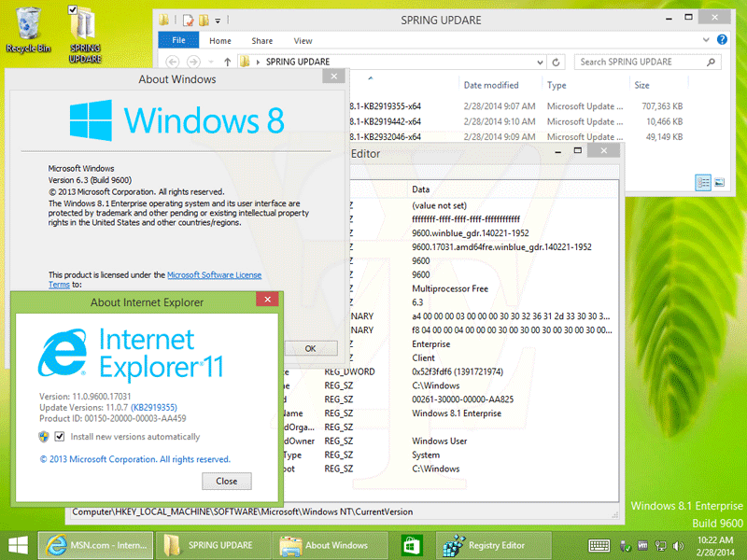This screenshot has height=560, width=747.
Task: Switch to the Share ribbon tab
Action: (261, 41)
